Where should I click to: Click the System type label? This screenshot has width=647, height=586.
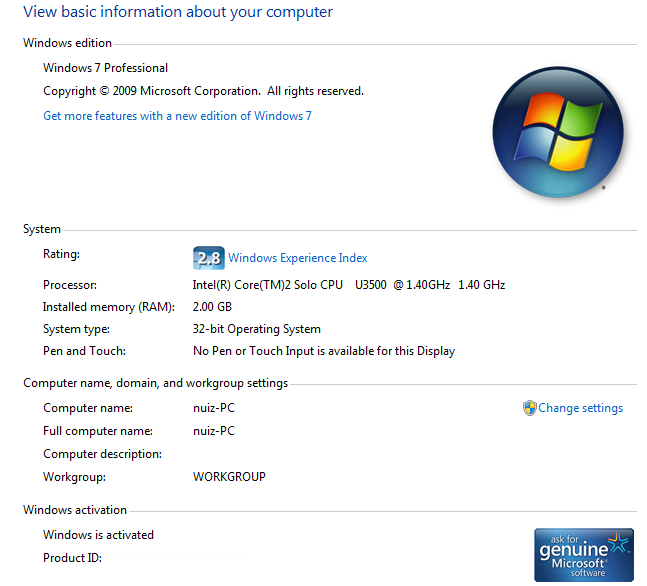tap(76, 329)
